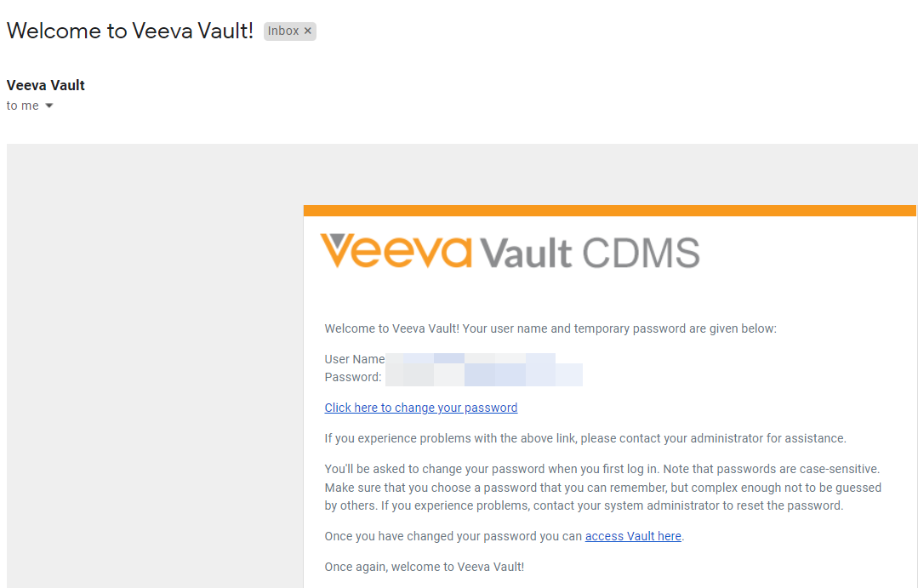Click the 'Once you have changed your password' text
The width and height of the screenshot is (918, 588).
pyautogui.click(x=453, y=536)
